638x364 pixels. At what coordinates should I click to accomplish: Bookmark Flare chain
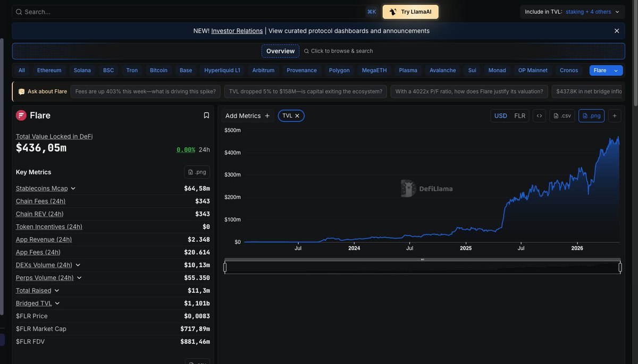tap(206, 115)
